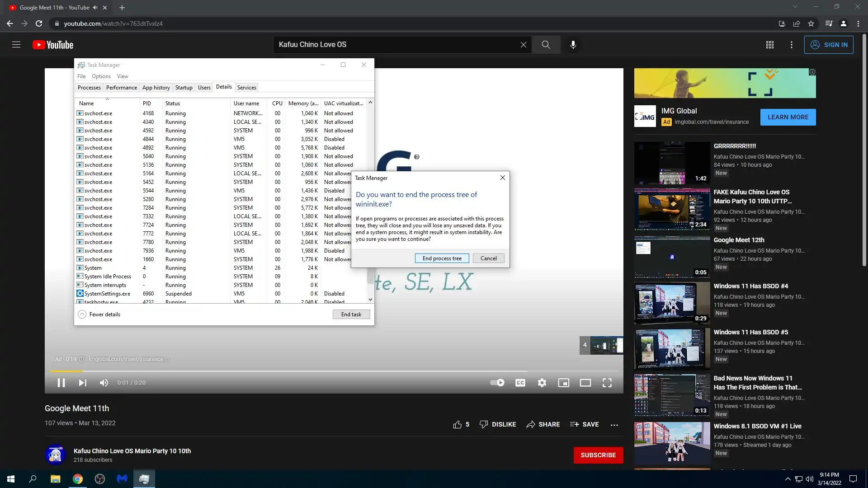
Task: Mute the video with volume icon
Action: pyautogui.click(x=104, y=383)
